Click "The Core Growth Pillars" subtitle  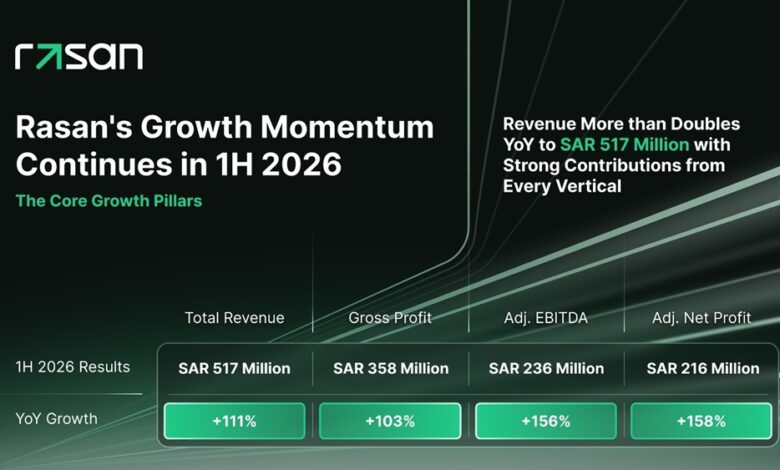click(109, 200)
